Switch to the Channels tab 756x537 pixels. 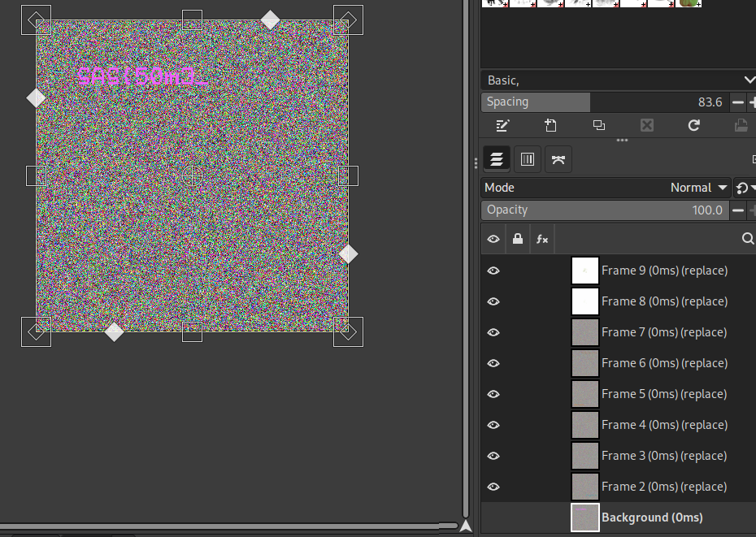[528, 159]
